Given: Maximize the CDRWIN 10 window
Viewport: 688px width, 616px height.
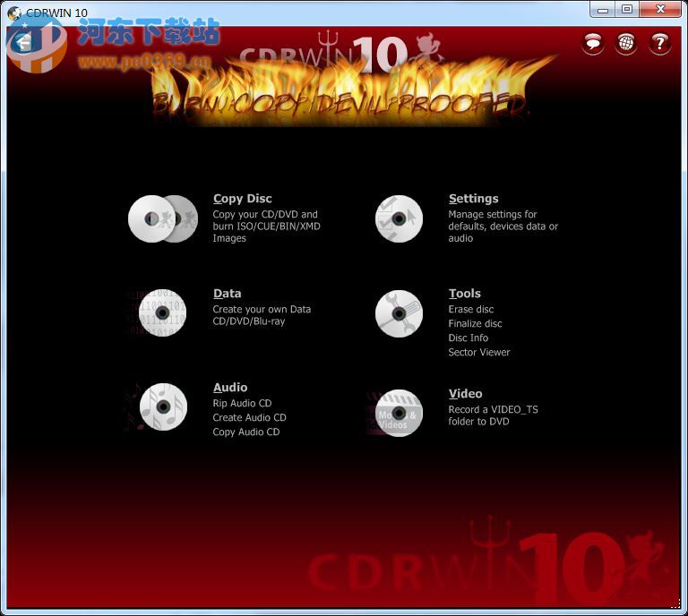Looking at the screenshot, I should pos(627,9).
